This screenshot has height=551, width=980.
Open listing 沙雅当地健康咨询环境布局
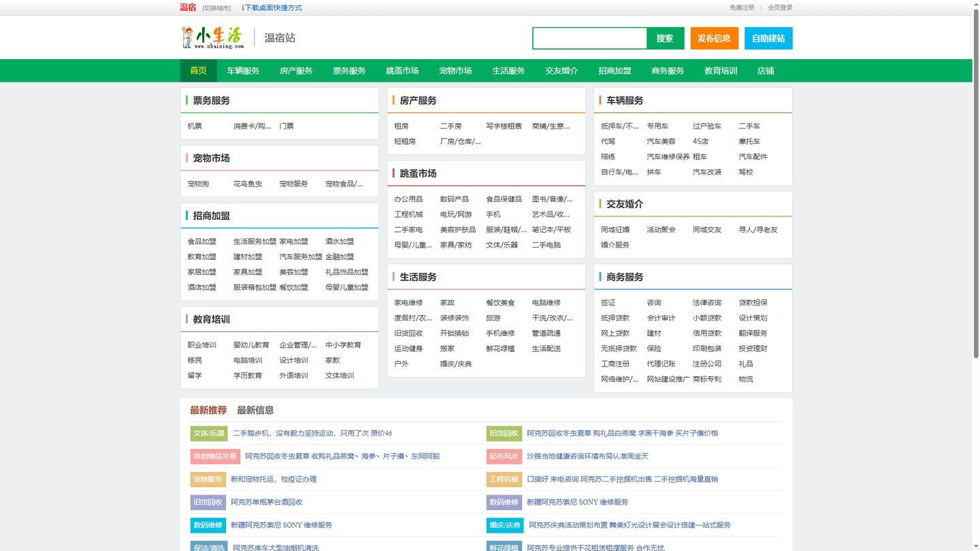(588, 456)
